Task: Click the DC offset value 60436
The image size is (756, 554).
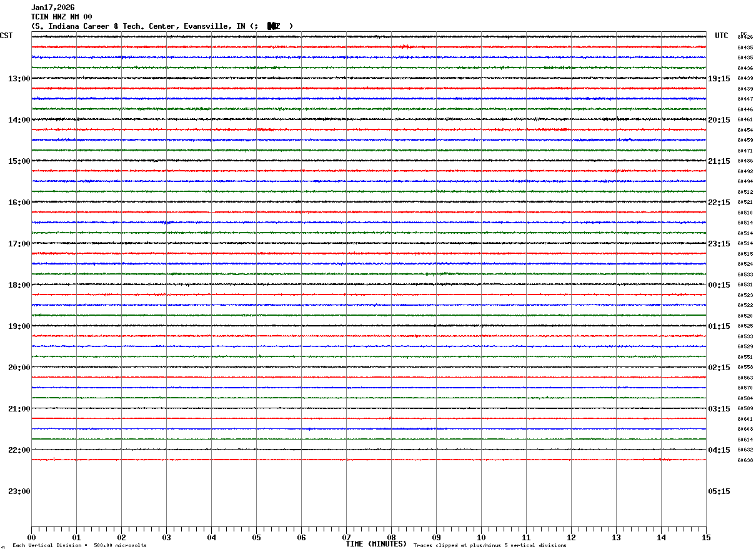Action: click(x=745, y=68)
